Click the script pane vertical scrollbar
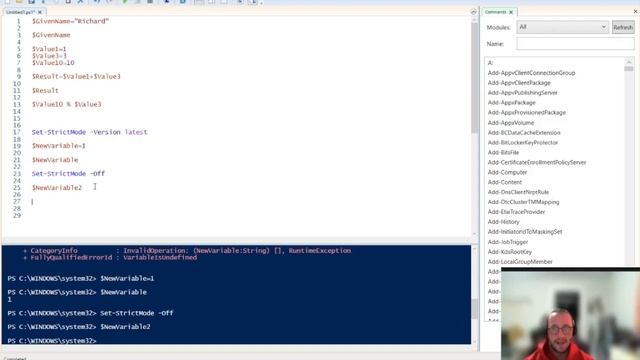 [x=474, y=78]
